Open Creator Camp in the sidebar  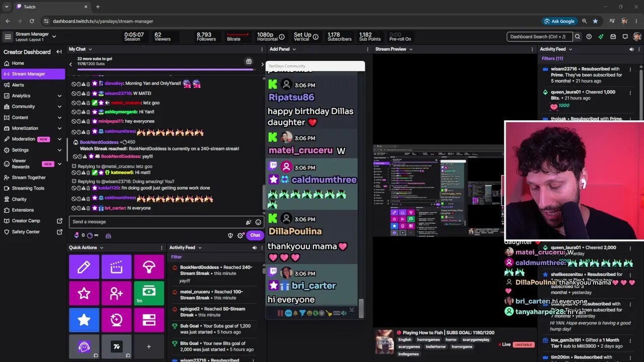[33, 221]
